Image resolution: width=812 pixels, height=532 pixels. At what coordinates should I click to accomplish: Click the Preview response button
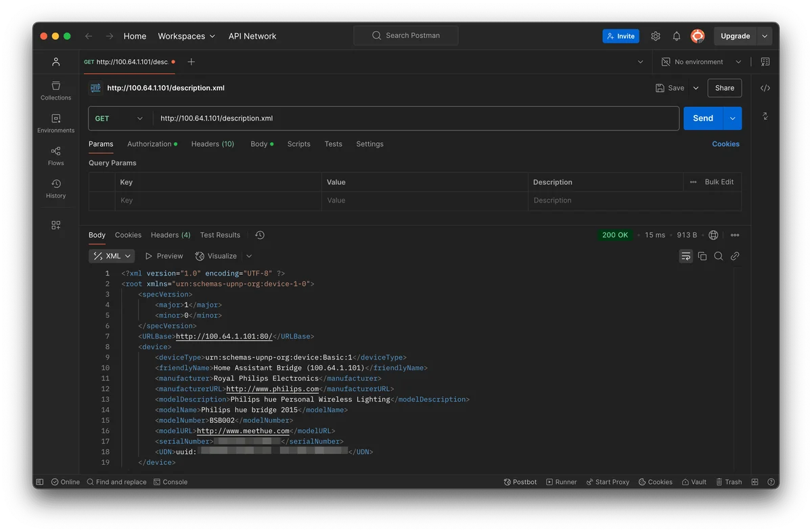tap(164, 256)
